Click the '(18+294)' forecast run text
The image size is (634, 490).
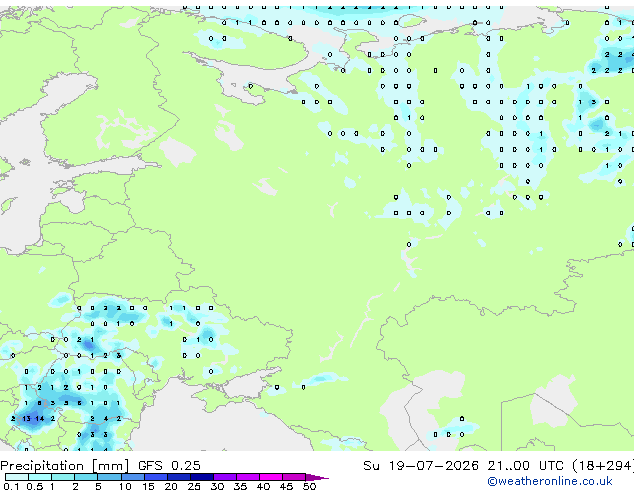[603, 466]
